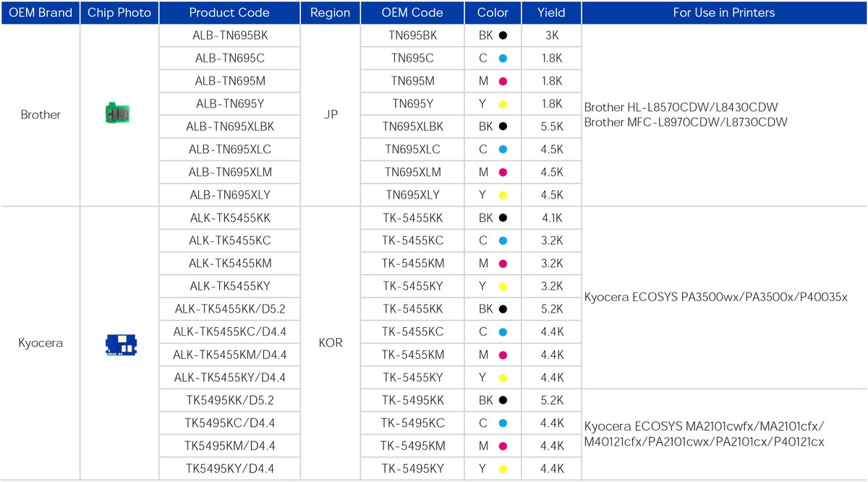This screenshot has height=482, width=868.
Task: Select OEM code TN695BK
Action: (x=413, y=35)
